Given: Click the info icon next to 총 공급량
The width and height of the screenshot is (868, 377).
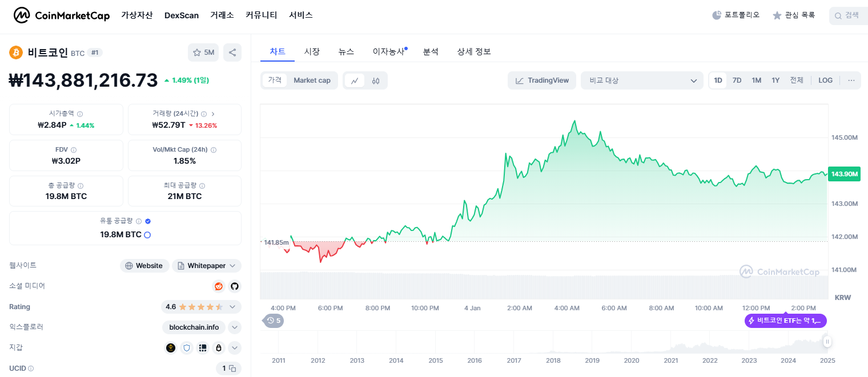Looking at the screenshot, I should 81,186.
